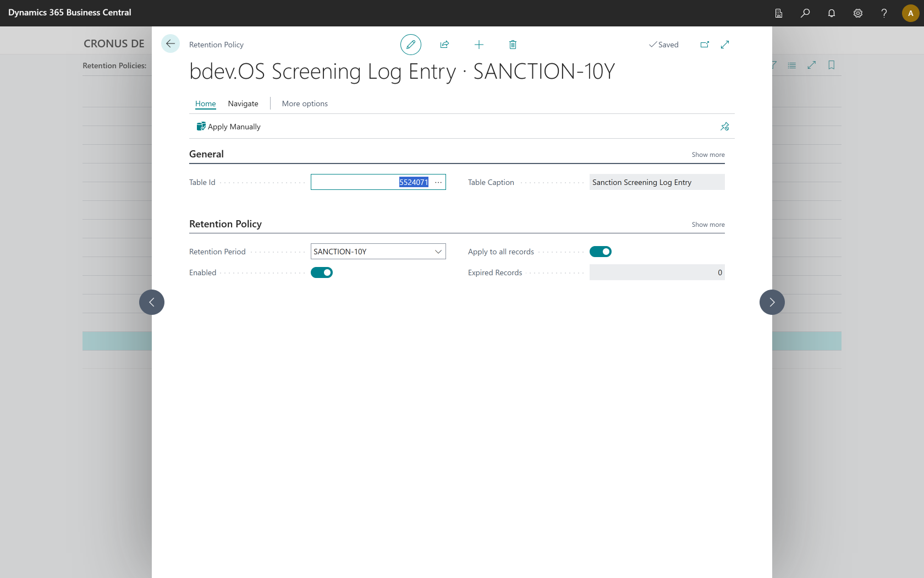924x578 pixels.
Task: Toggle the Apply to all records switch
Action: 601,252
